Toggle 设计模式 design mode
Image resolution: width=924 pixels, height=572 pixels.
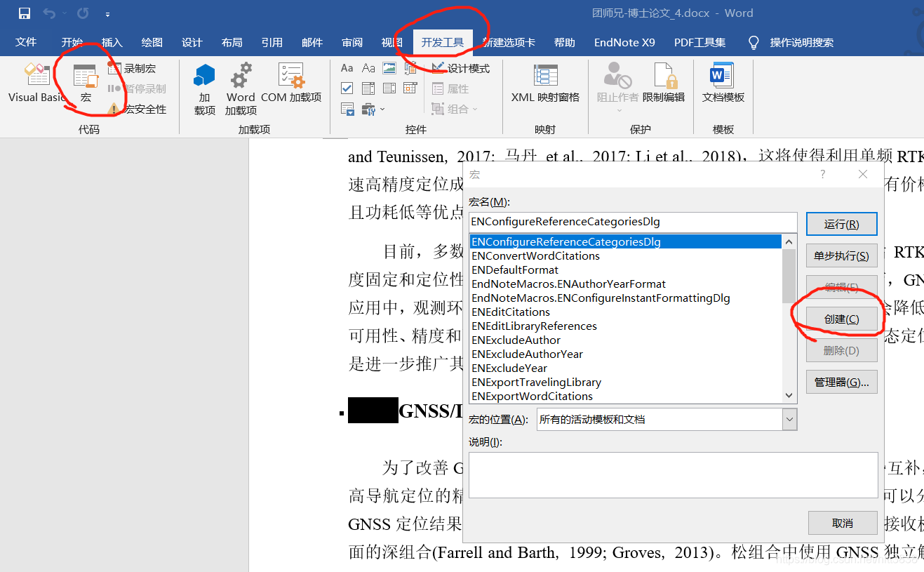coord(461,69)
